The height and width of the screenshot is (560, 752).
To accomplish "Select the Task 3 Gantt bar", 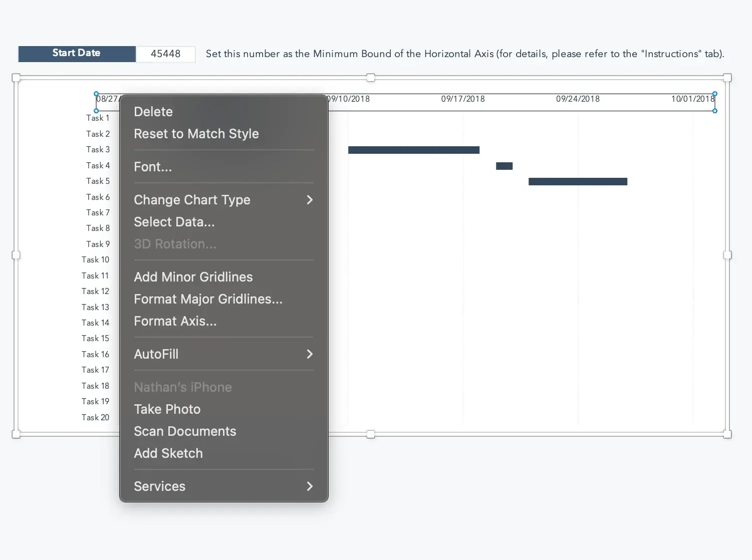I will (413, 149).
